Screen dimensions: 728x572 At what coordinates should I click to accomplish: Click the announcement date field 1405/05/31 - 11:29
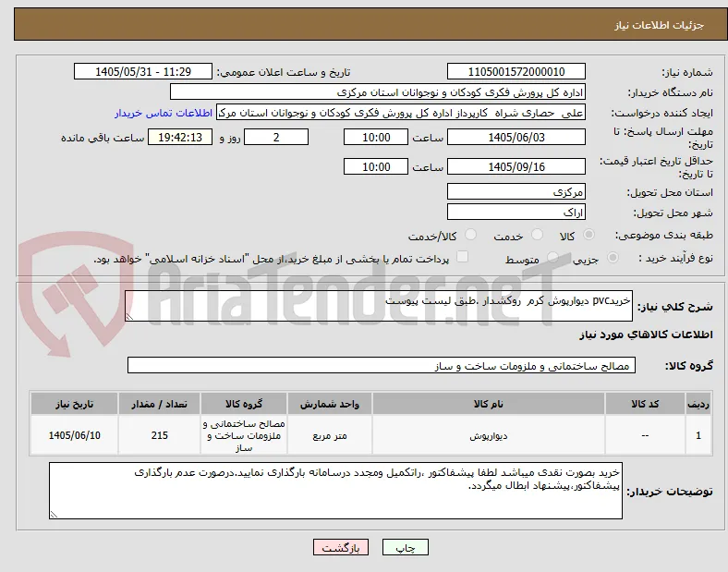143,71
